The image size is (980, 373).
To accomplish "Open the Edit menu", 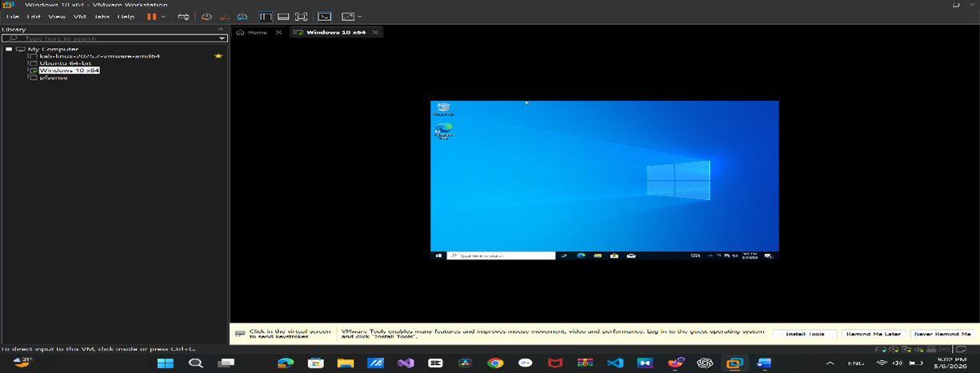I will coord(34,16).
